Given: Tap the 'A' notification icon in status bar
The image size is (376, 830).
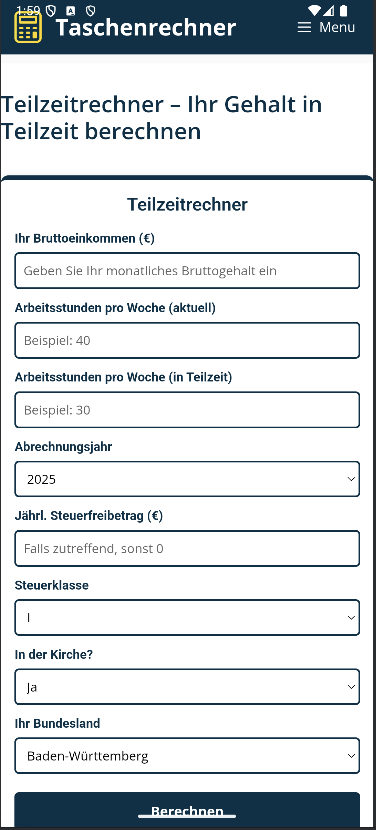Looking at the screenshot, I should 71,11.
